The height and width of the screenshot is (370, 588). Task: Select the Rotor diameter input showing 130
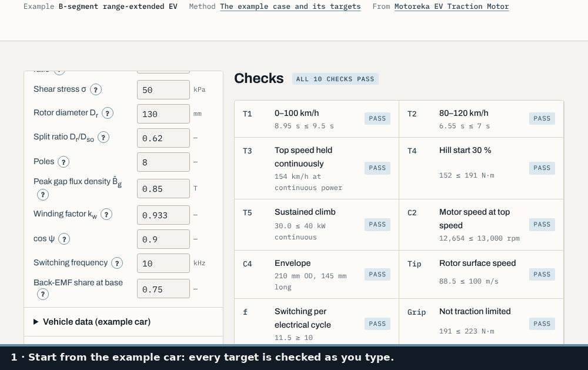point(163,114)
